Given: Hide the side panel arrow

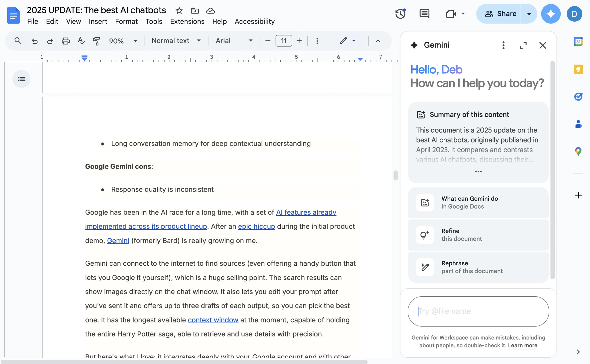Looking at the screenshot, I should (578, 352).
